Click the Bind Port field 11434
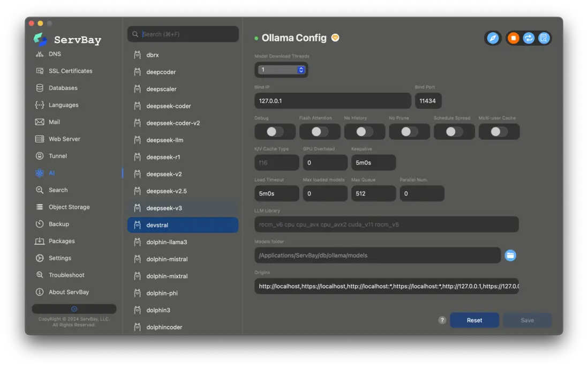The width and height of the screenshot is (588, 368). (428, 101)
